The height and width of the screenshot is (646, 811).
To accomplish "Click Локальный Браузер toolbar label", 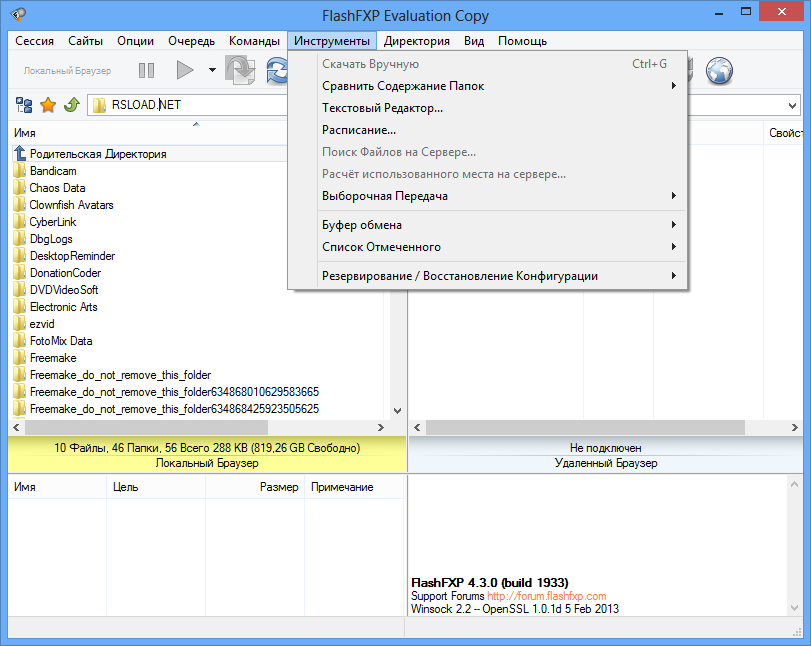I will tap(67, 71).
